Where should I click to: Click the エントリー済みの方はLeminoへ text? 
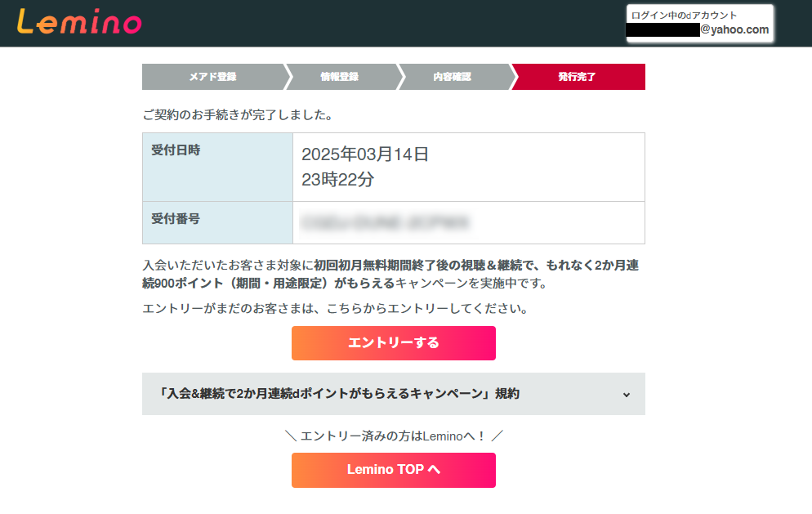click(393, 436)
